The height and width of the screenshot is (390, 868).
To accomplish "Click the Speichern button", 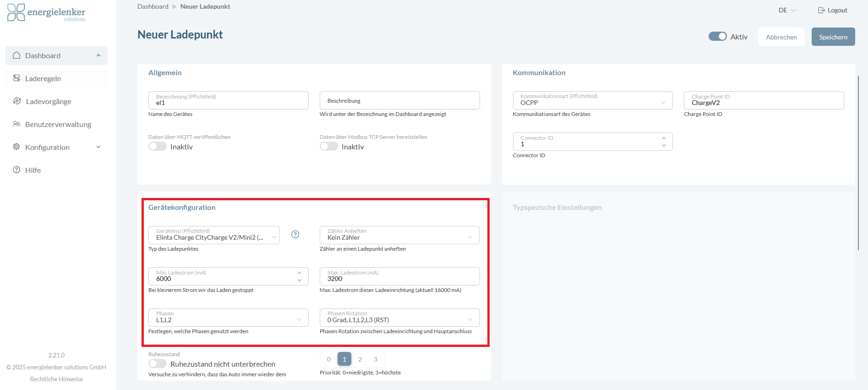I will click(833, 37).
